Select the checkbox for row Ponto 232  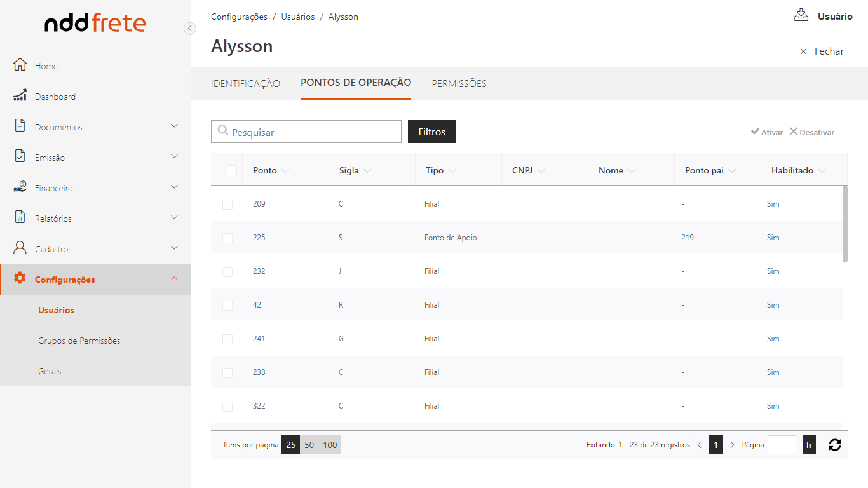pyautogui.click(x=227, y=272)
